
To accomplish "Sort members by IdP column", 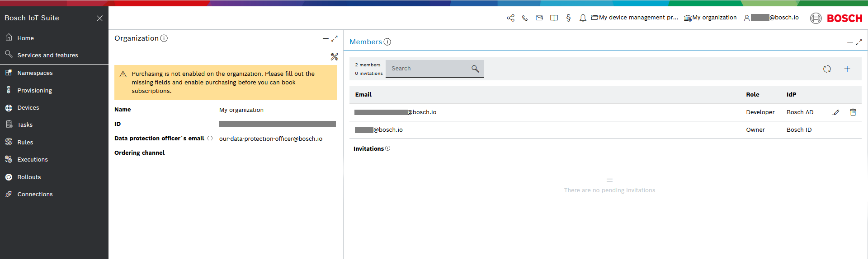I will click(x=791, y=94).
